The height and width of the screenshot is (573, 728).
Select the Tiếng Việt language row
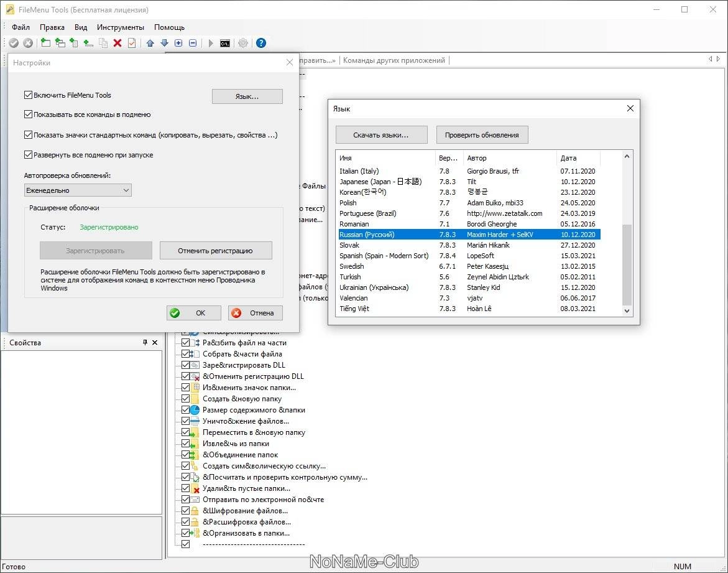468,309
